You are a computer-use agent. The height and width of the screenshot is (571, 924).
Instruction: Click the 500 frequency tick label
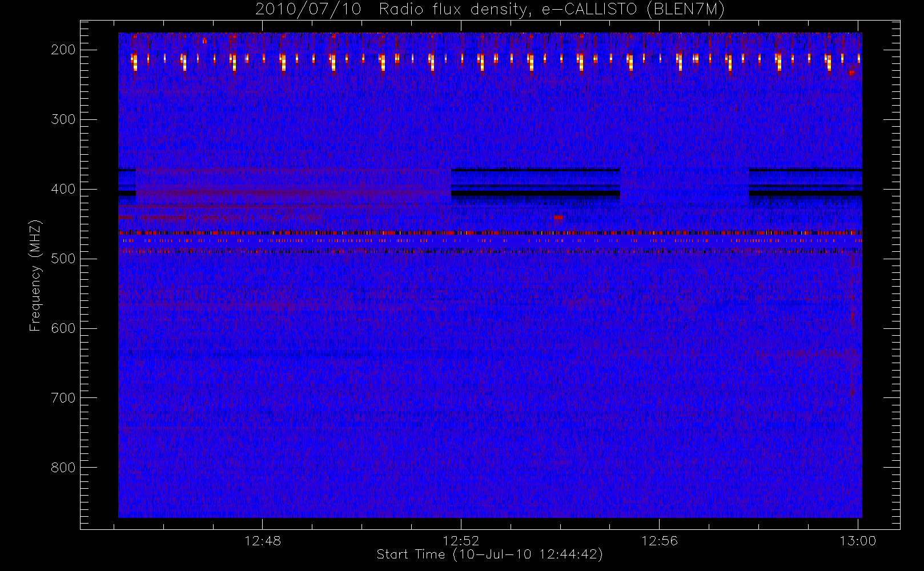tap(63, 259)
